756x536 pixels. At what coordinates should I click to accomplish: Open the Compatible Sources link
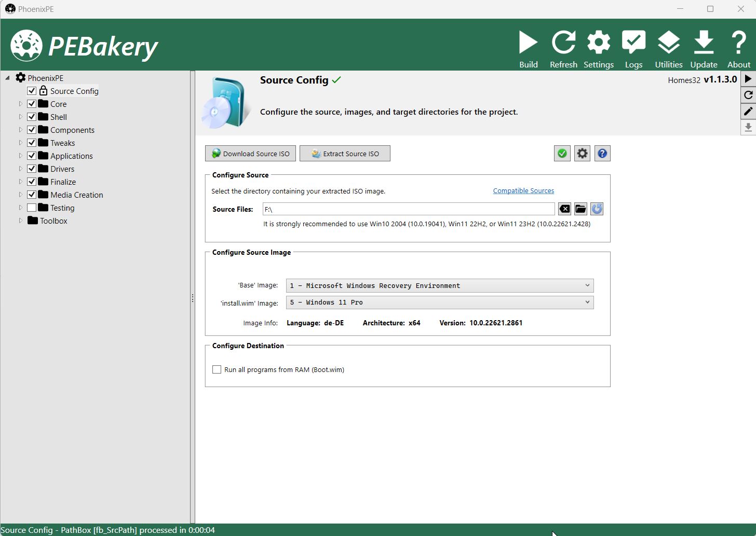coord(523,191)
